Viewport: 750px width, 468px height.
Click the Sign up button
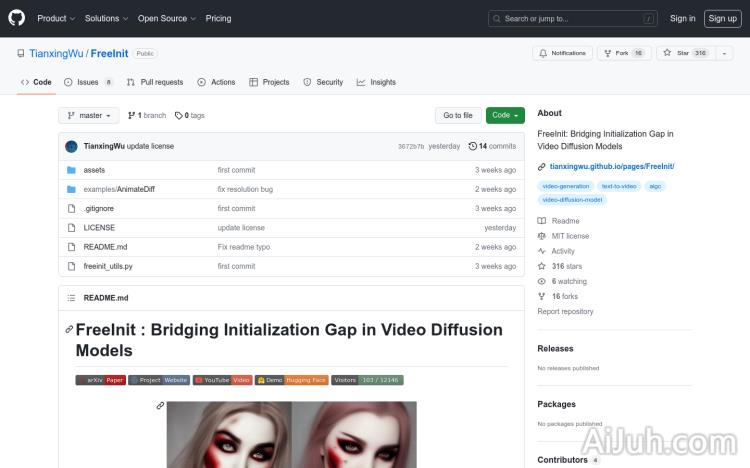point(721,18)
